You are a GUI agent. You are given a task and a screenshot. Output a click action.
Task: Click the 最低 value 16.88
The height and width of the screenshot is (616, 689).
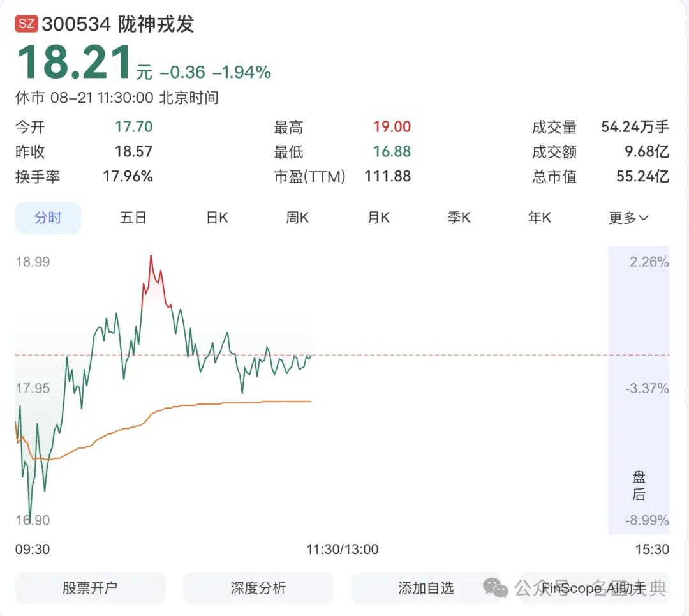(x=392, y=152)
